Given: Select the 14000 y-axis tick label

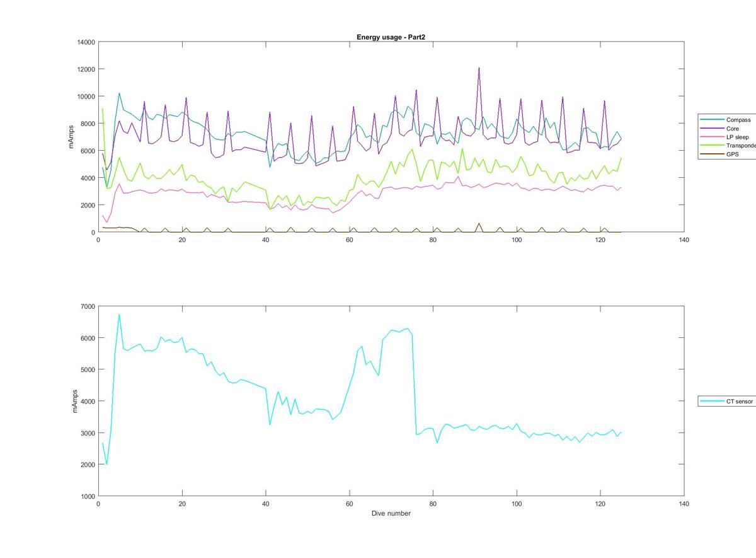Looking at the screenshot, I should click(86, 42).
